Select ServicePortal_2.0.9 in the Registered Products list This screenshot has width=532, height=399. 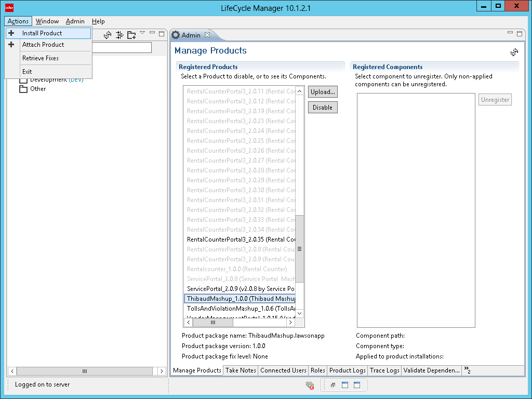point(240,289)
